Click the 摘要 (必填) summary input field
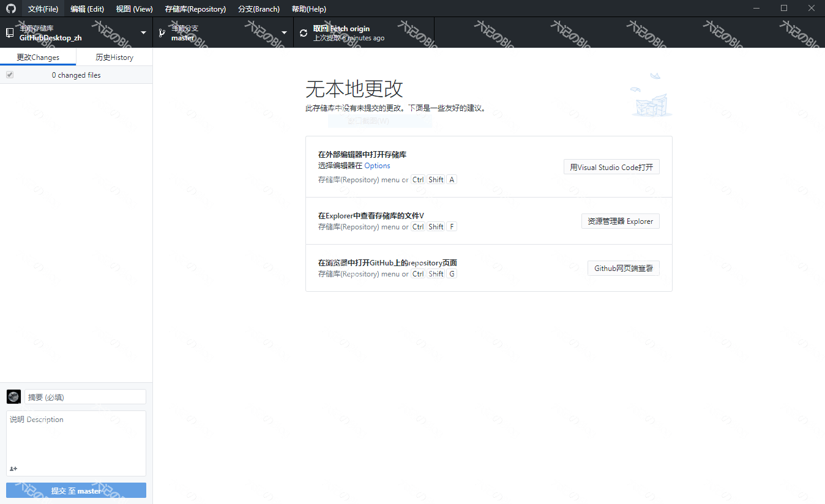Screen dimensions: 825x504 [85, 397]
